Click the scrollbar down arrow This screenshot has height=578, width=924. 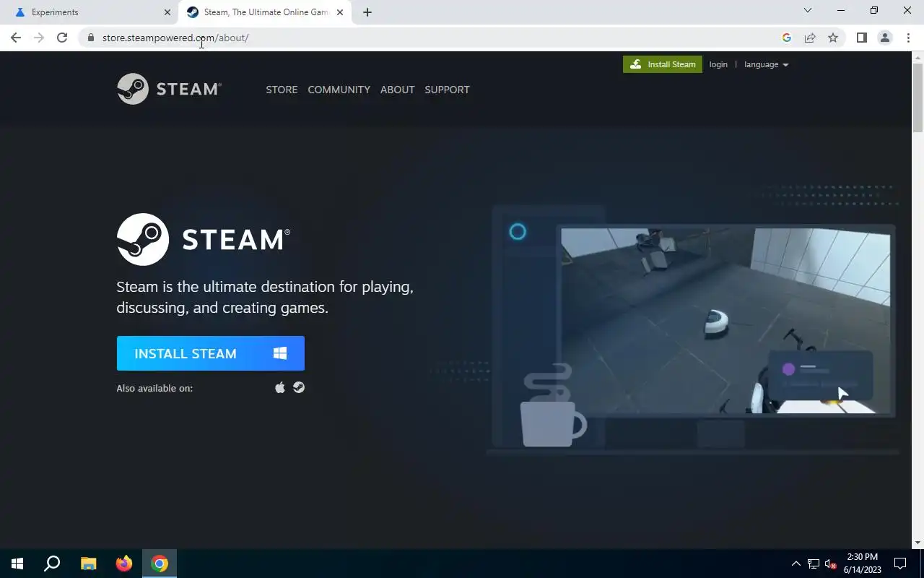coord(918,543)
